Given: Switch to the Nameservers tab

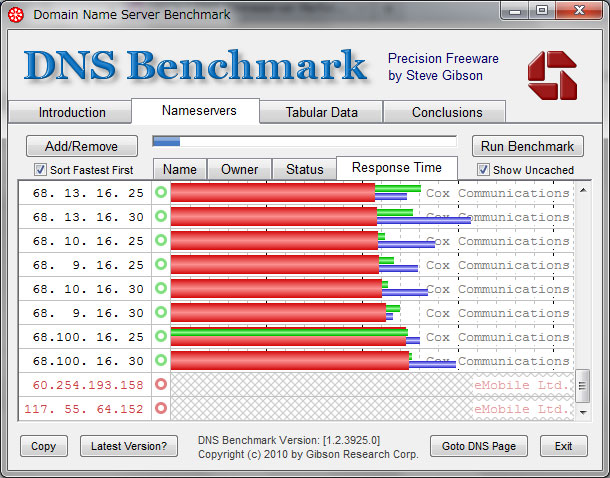Looking at the screenshot, I should coord(196,110).
